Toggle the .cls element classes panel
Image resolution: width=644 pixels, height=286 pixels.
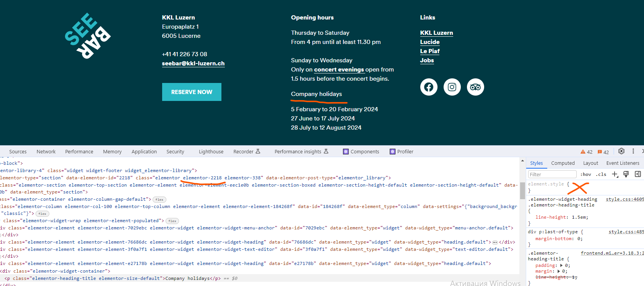pyautogui.click(x=601, y=174)
